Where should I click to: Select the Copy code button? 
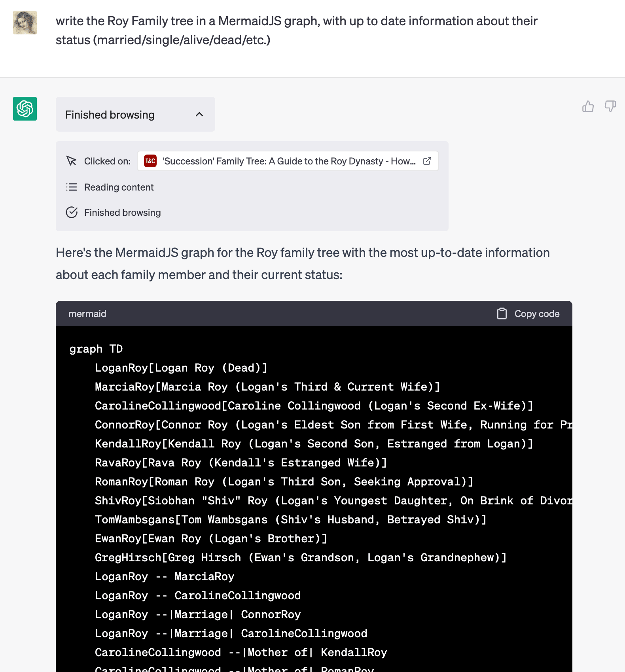[x=528, y=313]
